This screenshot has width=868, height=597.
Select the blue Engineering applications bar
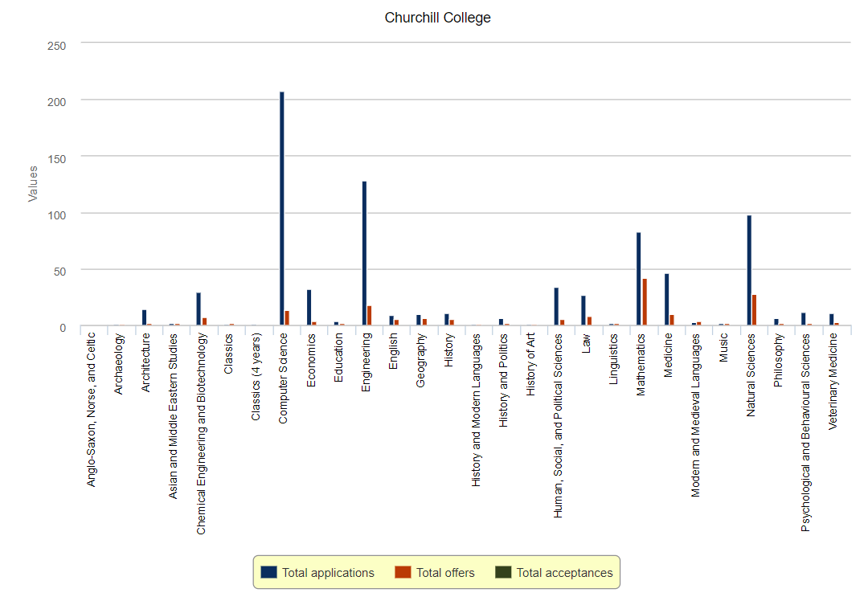tap(364, 253)
